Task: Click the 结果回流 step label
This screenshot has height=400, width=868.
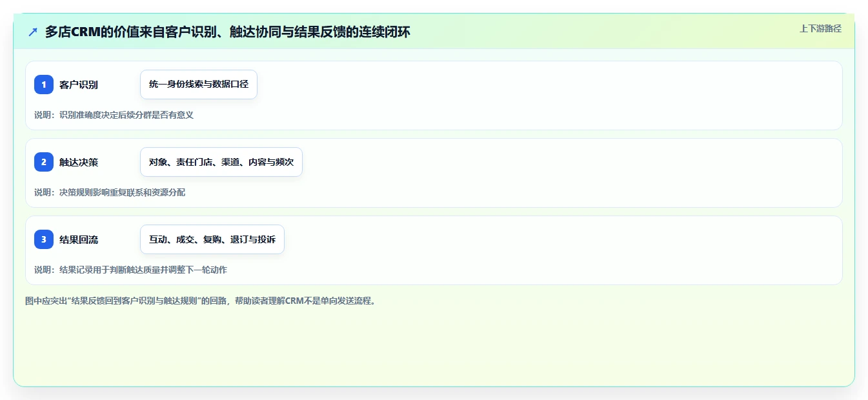Action: [79, 239]
